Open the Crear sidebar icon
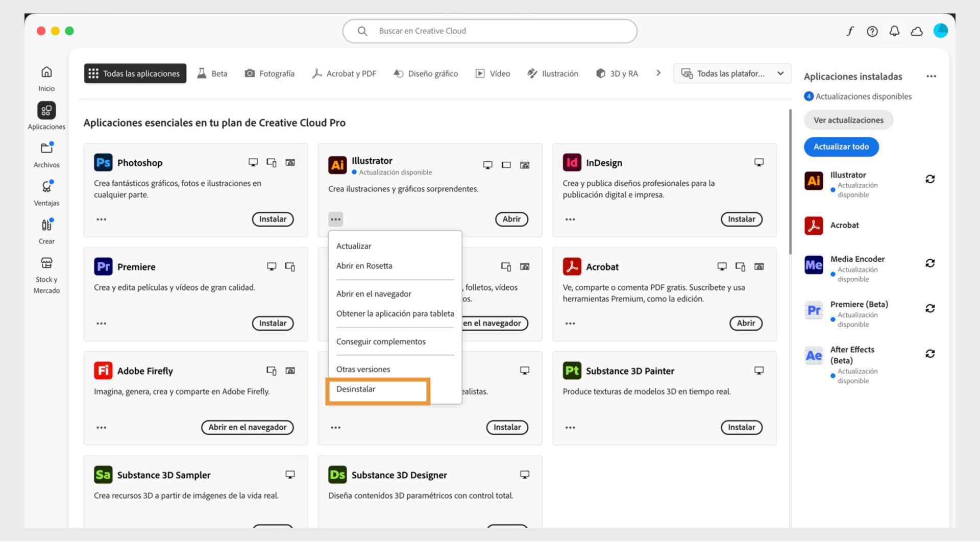The height and width of the screenshot is (542, 980). pos(46,225)
